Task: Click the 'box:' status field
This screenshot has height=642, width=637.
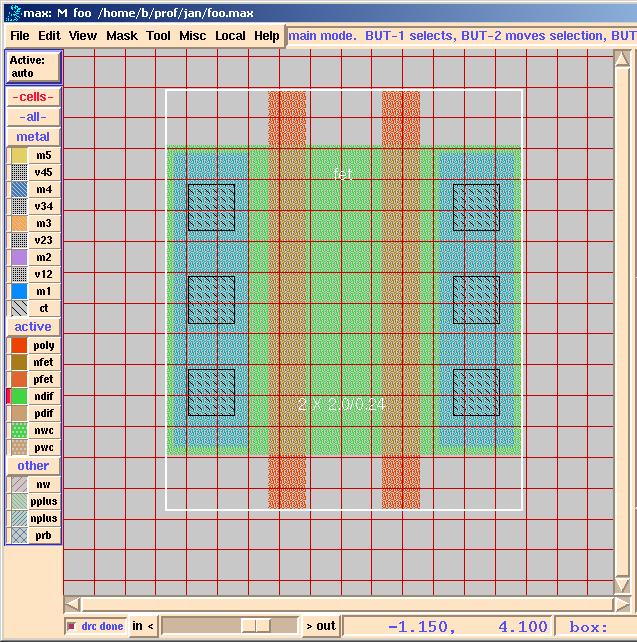Action: pos(596,626)
